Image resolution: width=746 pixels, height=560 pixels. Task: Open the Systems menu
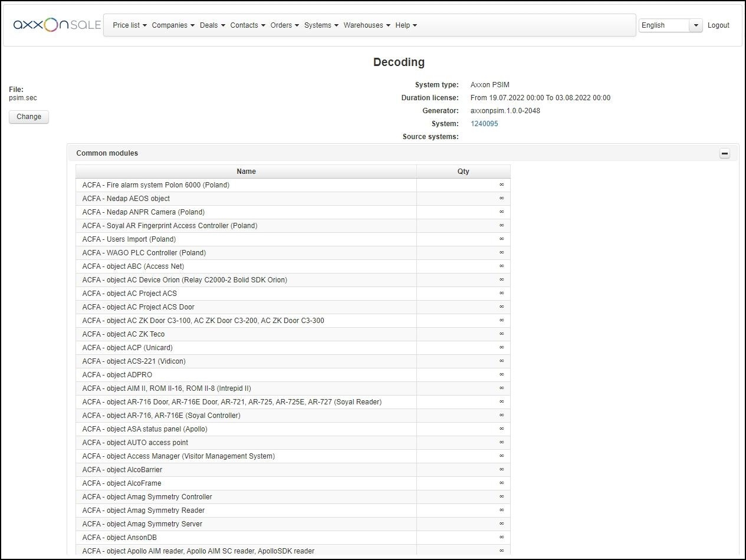[321, 25]
